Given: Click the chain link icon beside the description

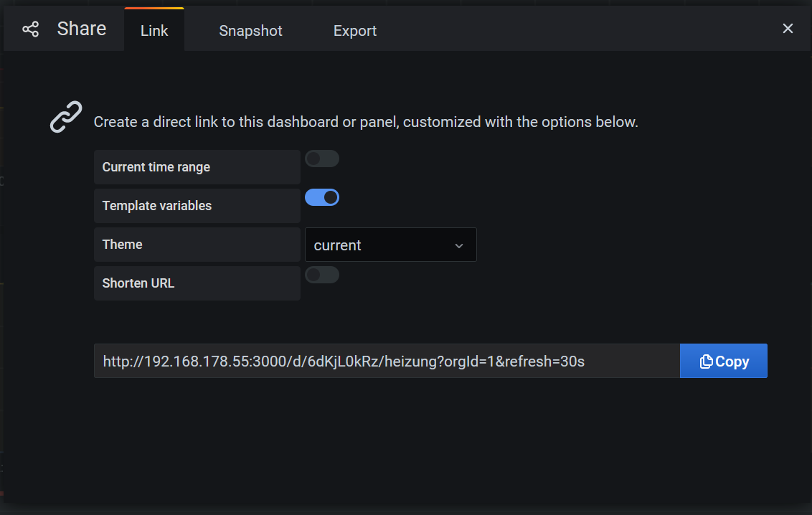Looking at the screenshot, I should point(66,117).
